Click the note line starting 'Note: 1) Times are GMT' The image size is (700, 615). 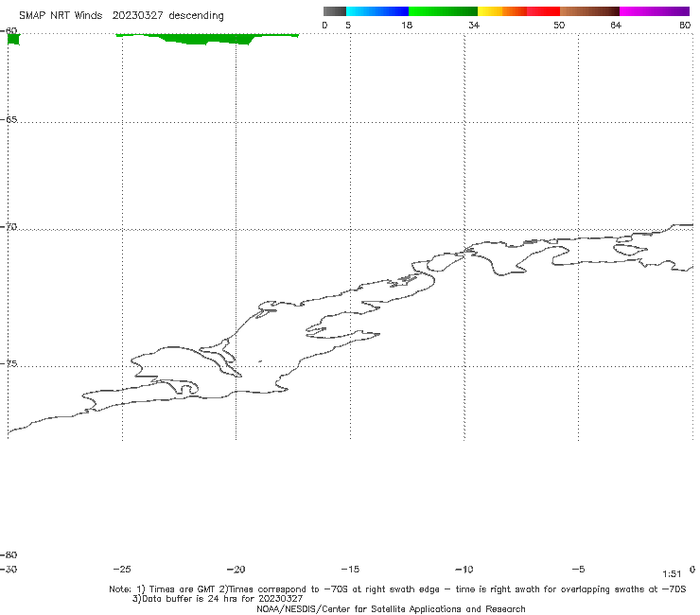pyautogui.click(x=397, y=589)
